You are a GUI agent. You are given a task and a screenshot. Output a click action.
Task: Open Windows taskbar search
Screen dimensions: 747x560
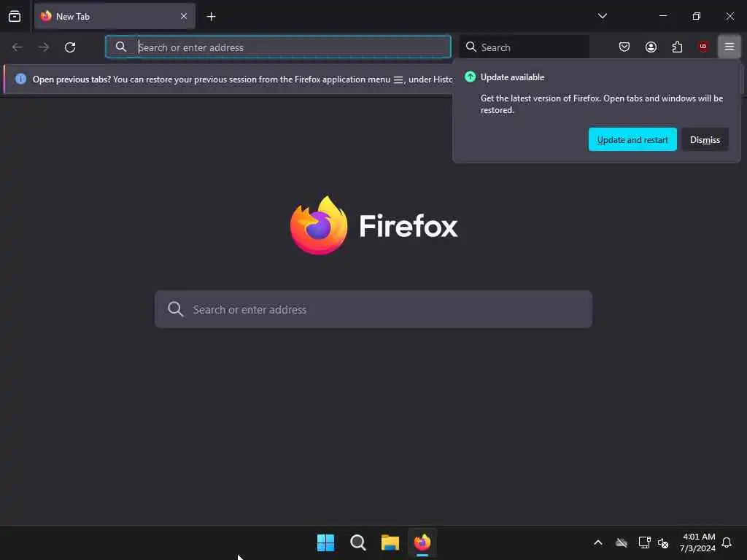point(357,542)
